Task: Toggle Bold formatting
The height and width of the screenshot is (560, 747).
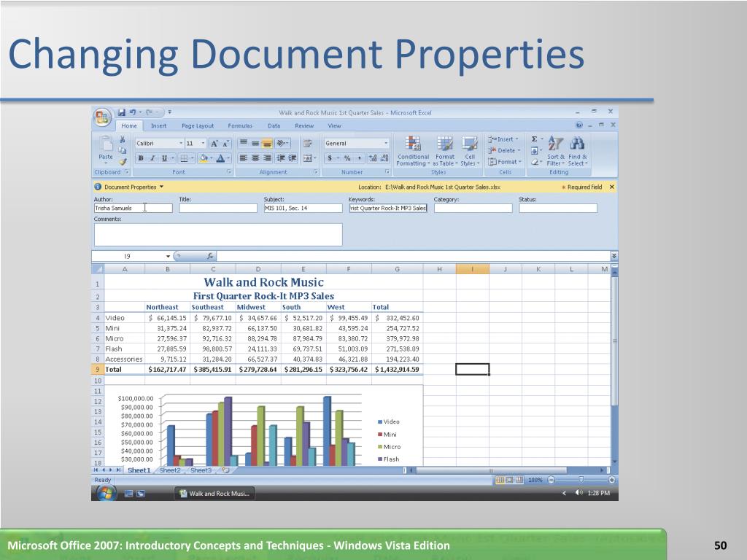Action: tap(141, 158)
